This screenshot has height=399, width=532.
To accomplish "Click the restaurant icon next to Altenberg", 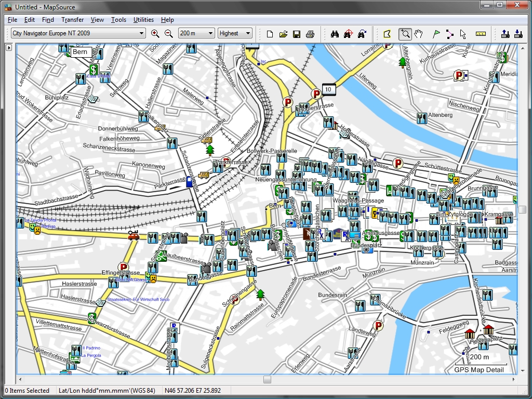I will 421,118.
